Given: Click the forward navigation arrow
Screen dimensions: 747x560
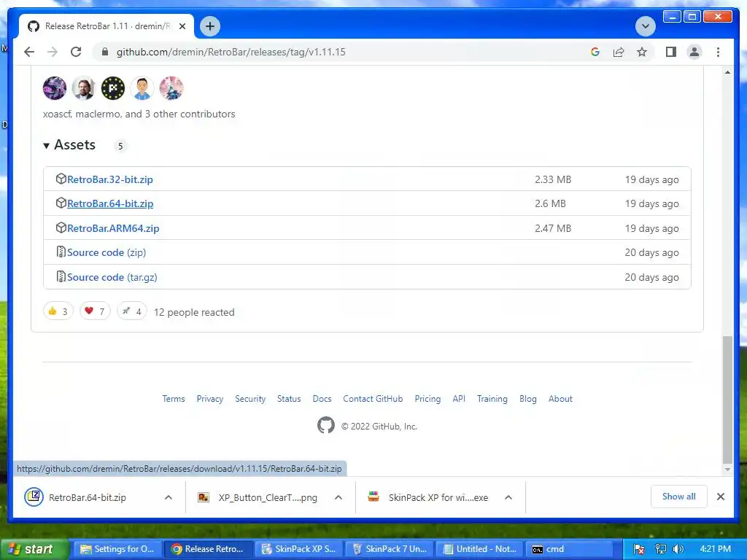Looking at the screenshot, I should 53,52.
